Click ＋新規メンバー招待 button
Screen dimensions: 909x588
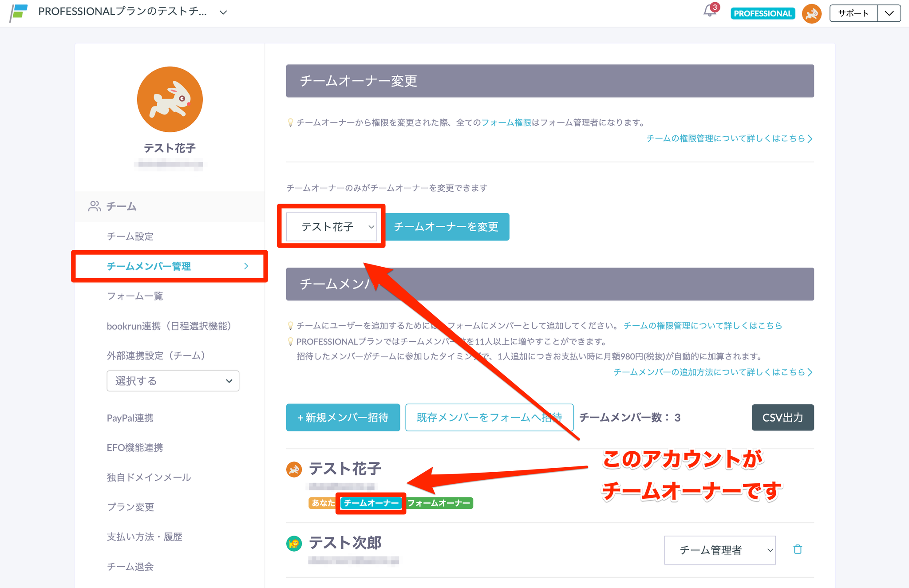(343, 417)
